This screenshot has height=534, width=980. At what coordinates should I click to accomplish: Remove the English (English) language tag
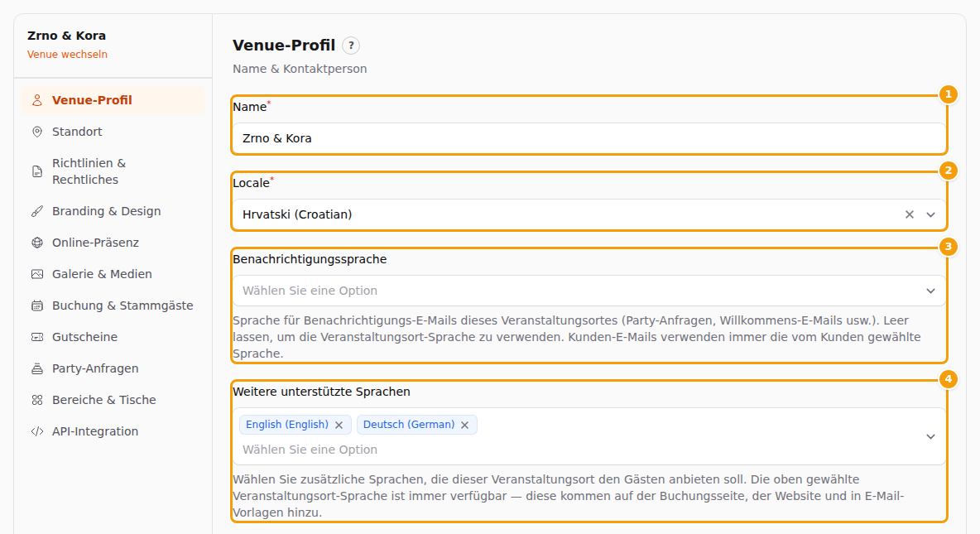coord(339,426)
